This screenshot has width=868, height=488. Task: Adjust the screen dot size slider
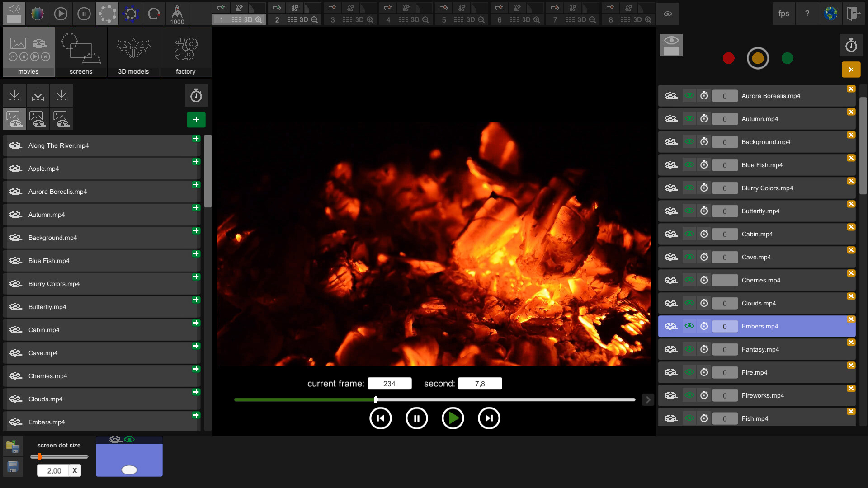point(41,457)
